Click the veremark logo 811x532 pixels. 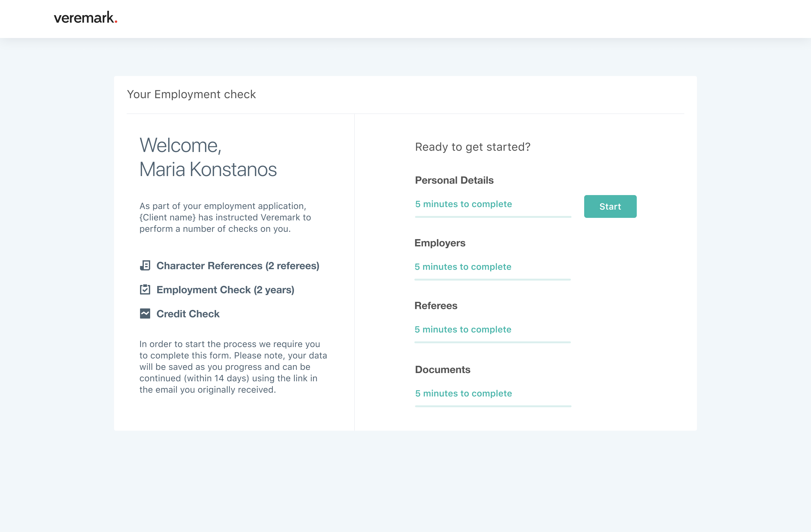(x=86, y=18)
